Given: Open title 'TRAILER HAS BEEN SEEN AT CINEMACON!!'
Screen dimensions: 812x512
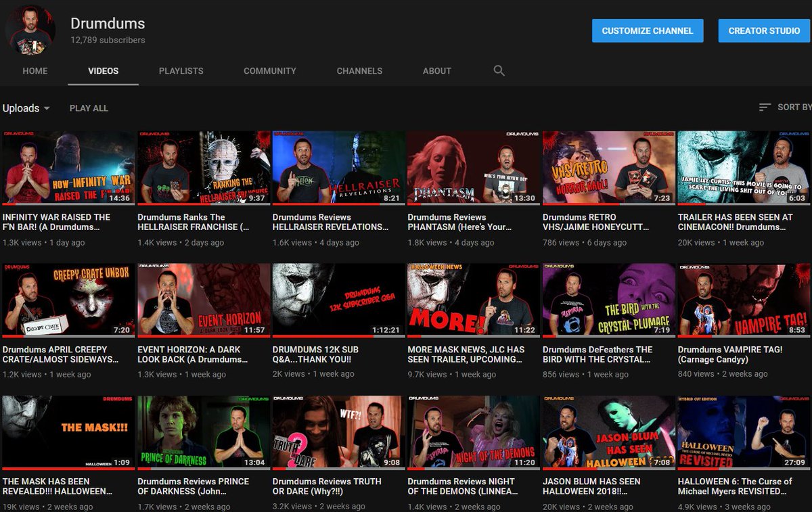Looking at the screenshot, I should point(736,222).
